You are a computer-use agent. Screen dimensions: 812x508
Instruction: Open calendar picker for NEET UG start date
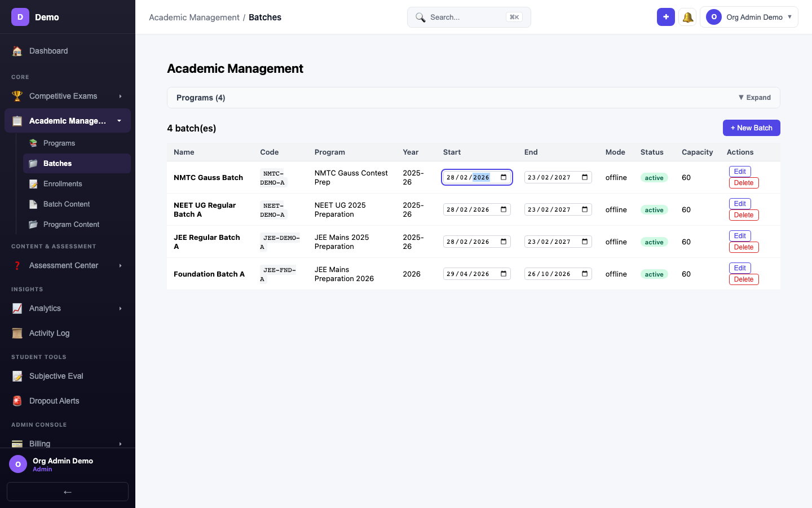click(504, 209)
